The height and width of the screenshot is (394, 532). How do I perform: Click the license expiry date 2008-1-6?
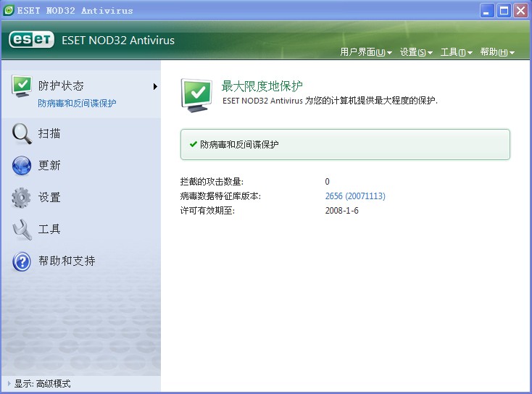coord(341,211)
